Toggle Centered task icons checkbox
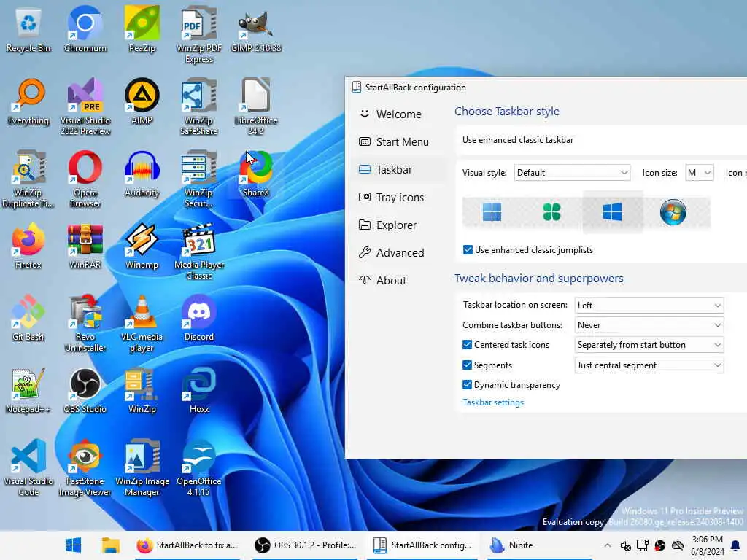Screen dimensions: 747x560 point(468,345)
